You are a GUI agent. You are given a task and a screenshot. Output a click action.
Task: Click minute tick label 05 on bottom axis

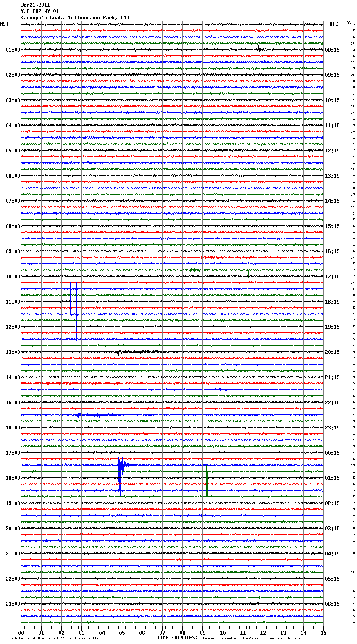(x=122, y=633)
